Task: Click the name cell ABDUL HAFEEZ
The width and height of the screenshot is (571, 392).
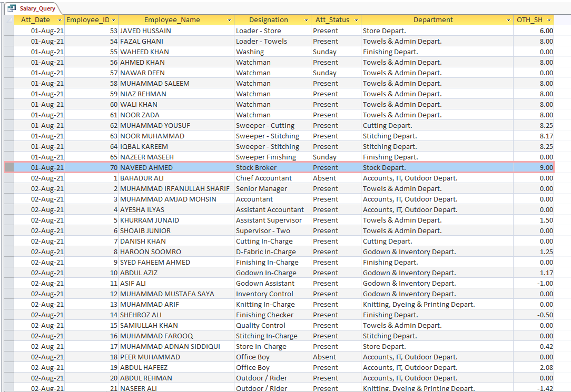Action: 176,368
